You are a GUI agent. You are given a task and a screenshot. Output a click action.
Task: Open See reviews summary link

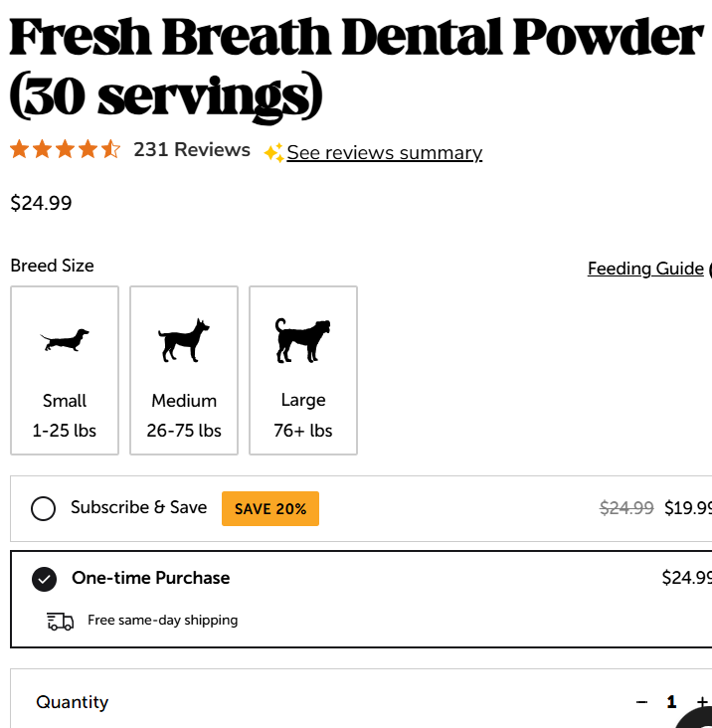click(x=384, y=153)
